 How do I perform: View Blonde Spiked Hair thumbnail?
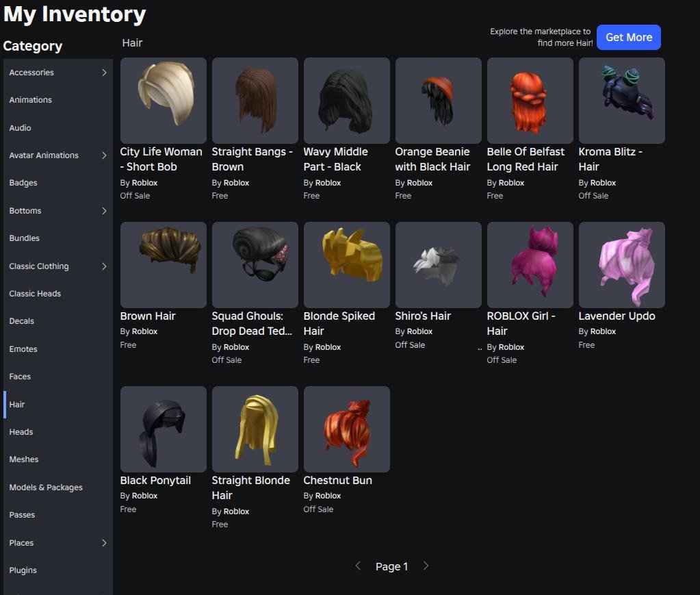point(347,265)
